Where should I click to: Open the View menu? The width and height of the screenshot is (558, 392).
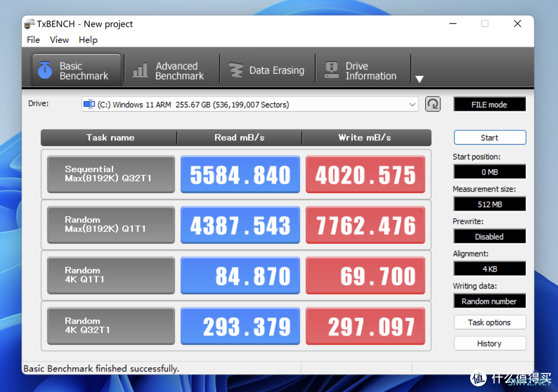click(59, 40)
